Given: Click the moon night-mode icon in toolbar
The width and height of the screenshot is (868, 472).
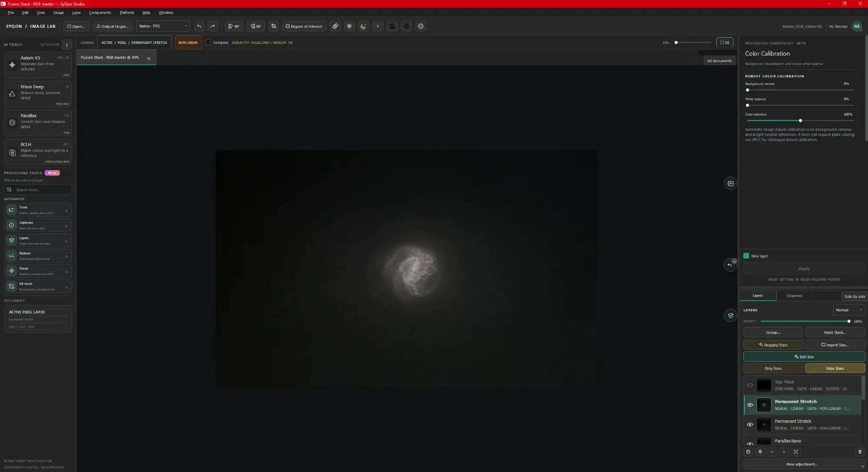Looking at the screenshot, I should tap(363, 26).
